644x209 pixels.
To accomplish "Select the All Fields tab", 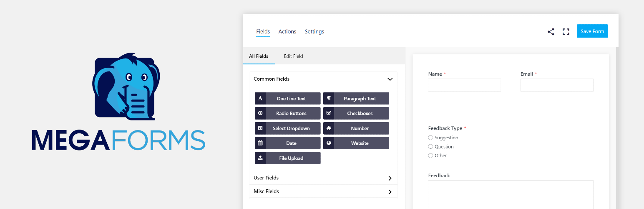I will (259, 56).
